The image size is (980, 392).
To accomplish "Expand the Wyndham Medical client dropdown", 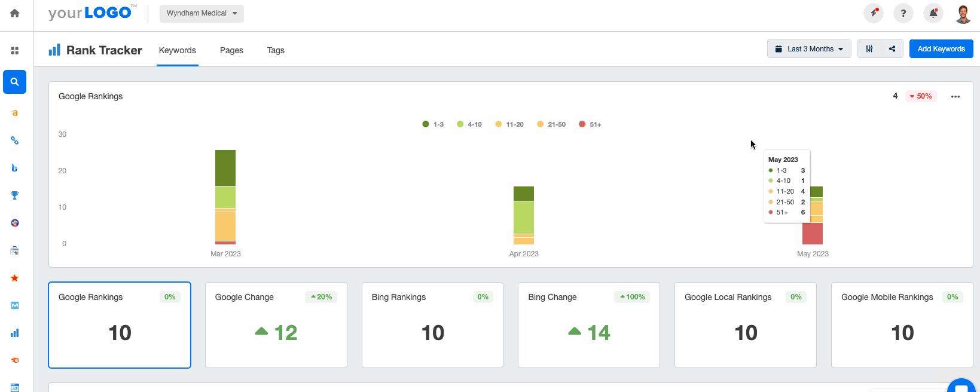I will tap(202, 13).
